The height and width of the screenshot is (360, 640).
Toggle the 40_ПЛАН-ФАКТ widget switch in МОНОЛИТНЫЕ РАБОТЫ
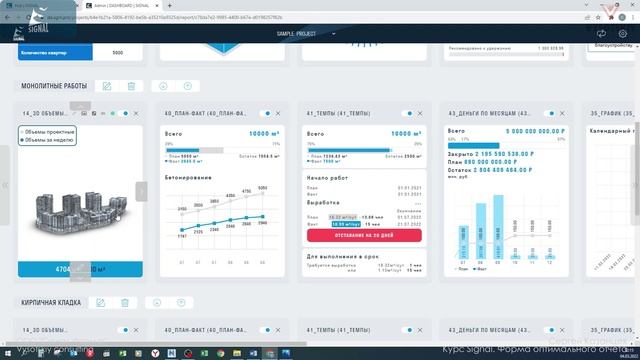pos(266,113)
